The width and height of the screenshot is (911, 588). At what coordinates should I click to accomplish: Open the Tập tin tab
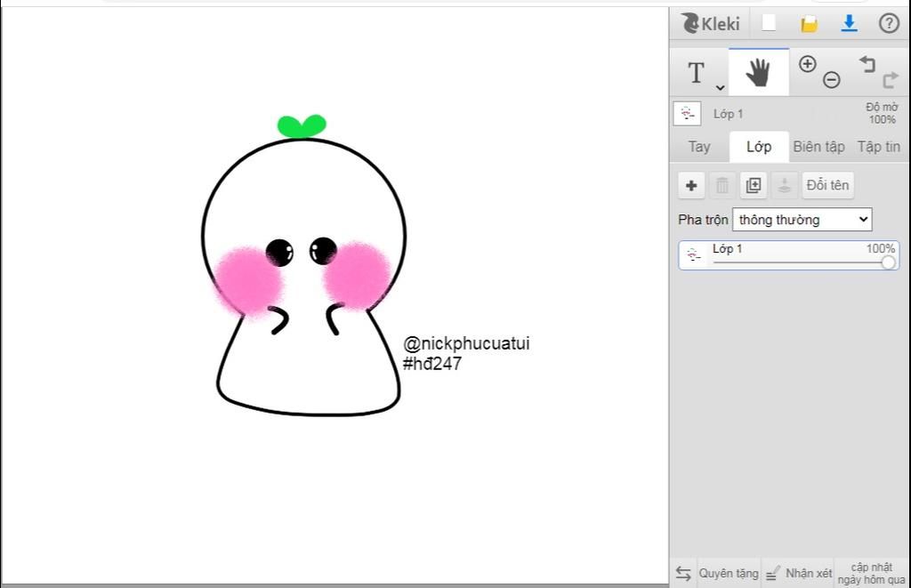coord(878,147)
